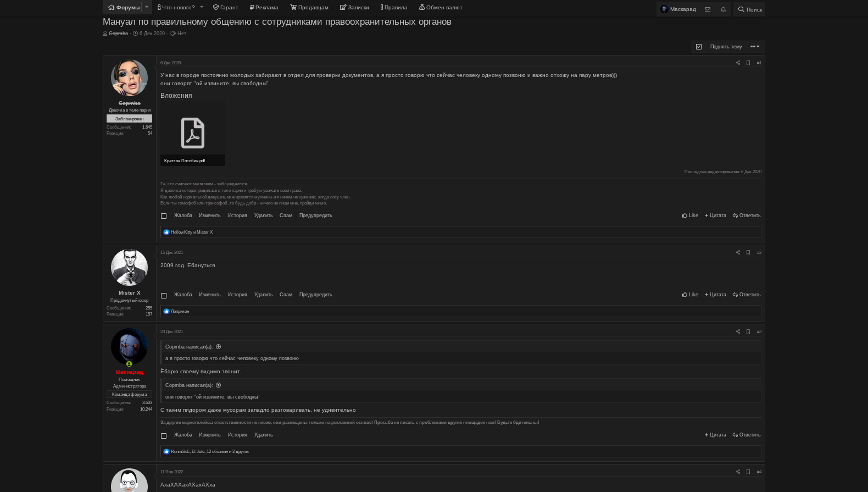Share post #1 via share icon
This screenshot has width=868, height=492.
point(738,63)
